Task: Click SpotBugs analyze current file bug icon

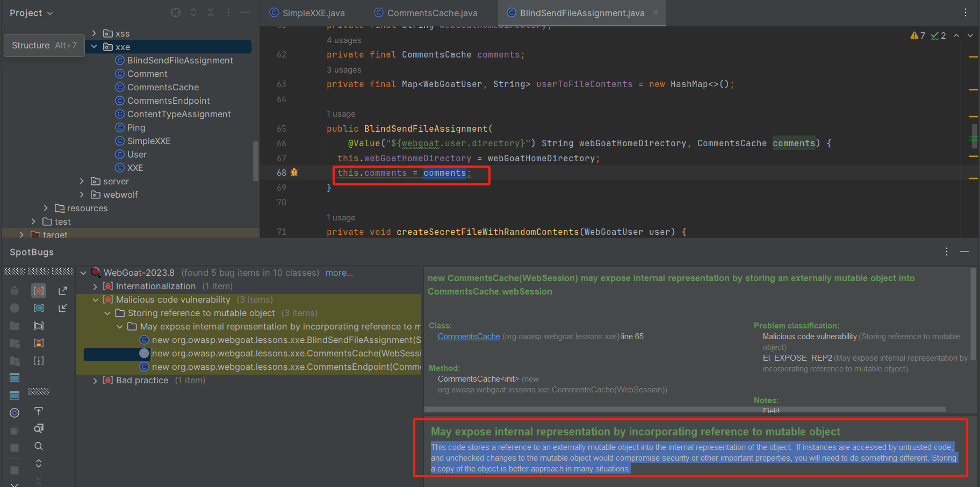Action: point(15,291)
